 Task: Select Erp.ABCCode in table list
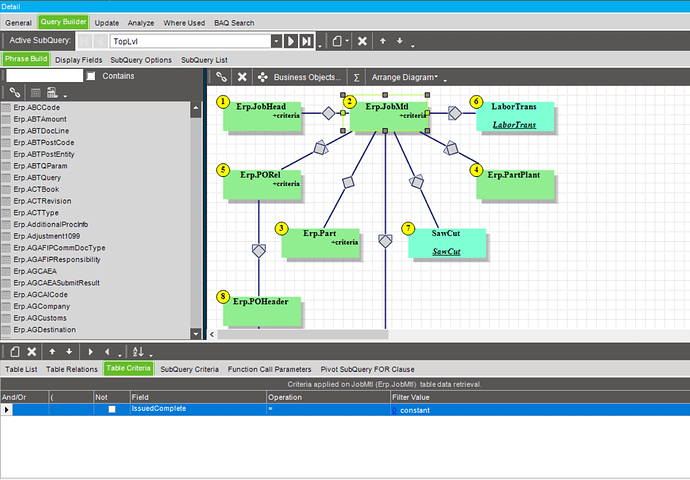point(37,107)
